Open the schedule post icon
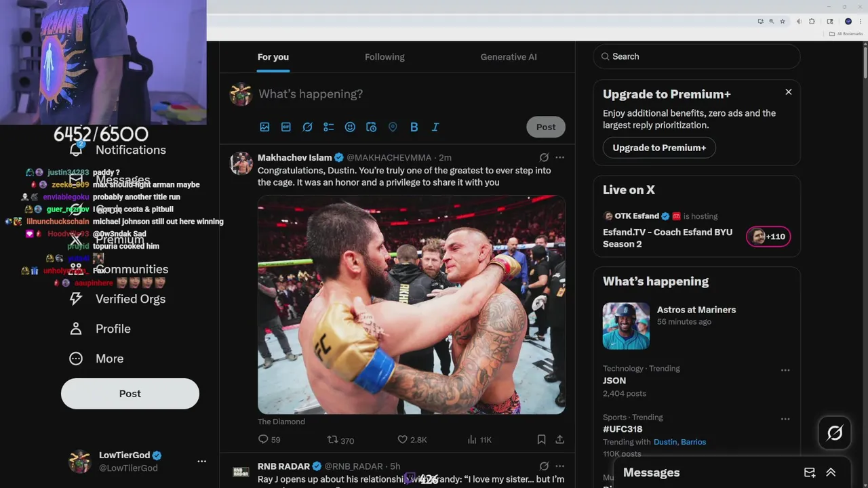 [371, 127]
